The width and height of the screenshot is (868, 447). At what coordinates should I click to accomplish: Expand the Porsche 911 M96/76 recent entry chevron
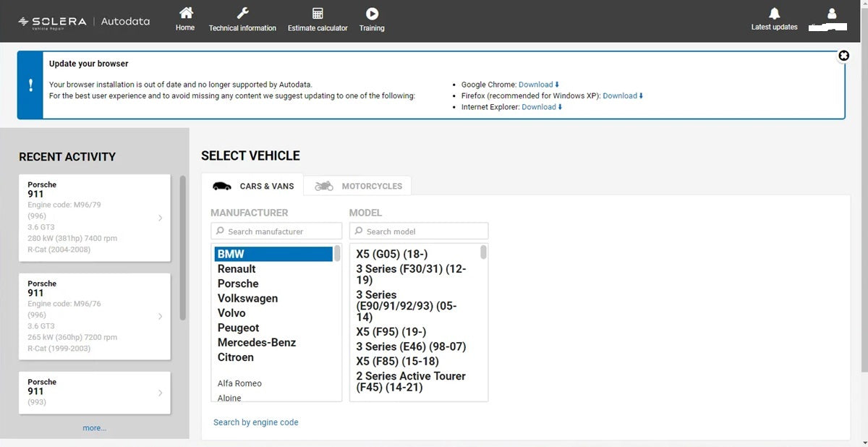[x=160, y=316]
